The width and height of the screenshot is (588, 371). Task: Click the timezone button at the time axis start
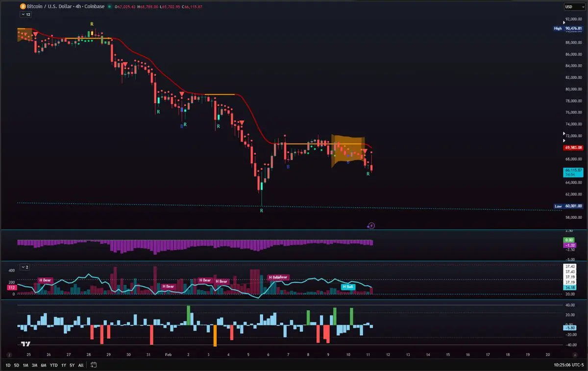[9, 354]
